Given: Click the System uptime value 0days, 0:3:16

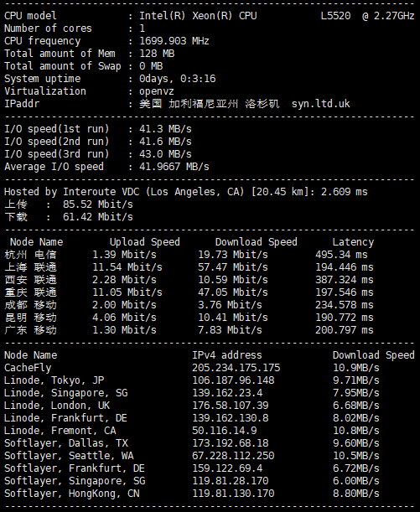Looking at the screenshot, I should click(178, 79).
